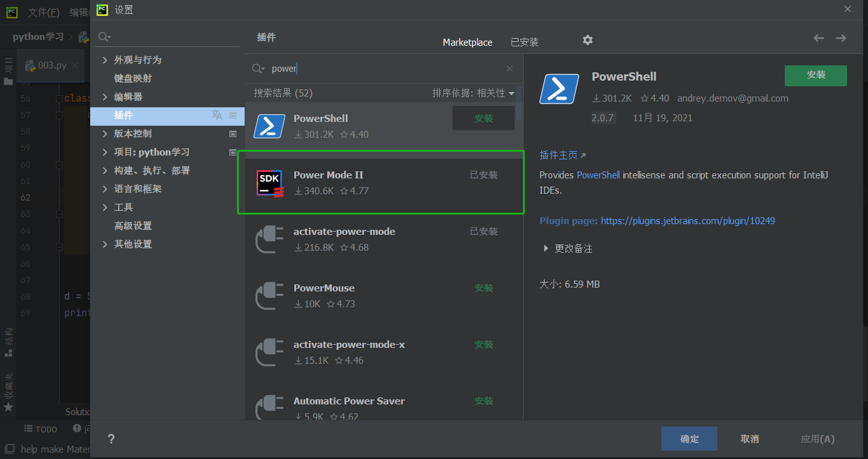Screen dimensions: 868x459
Task: Switch to the Marketplace tab
Action: pos(468,43)
